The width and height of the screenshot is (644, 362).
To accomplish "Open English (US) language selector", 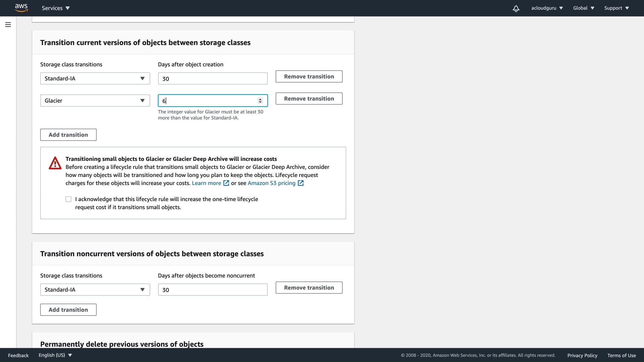I will coord(55,355).
